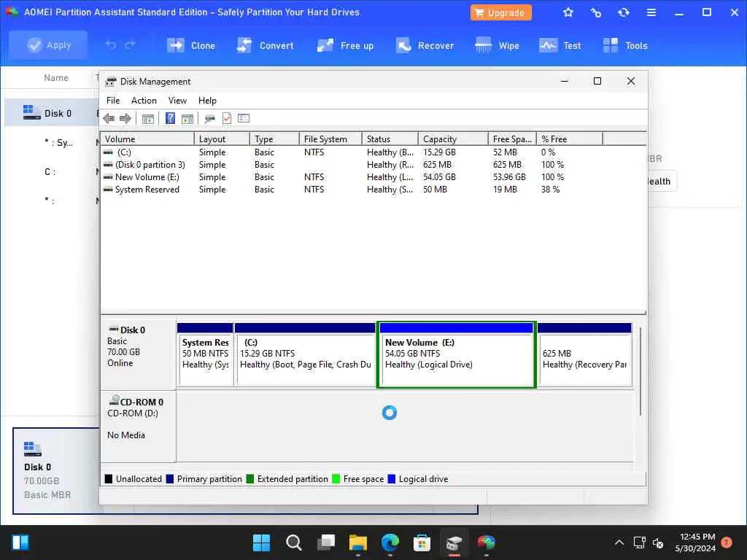This screenshot has width=747, height=560.
Task: Select Disk 0 row in AOMEI list
Action: (x=52, y=113)
